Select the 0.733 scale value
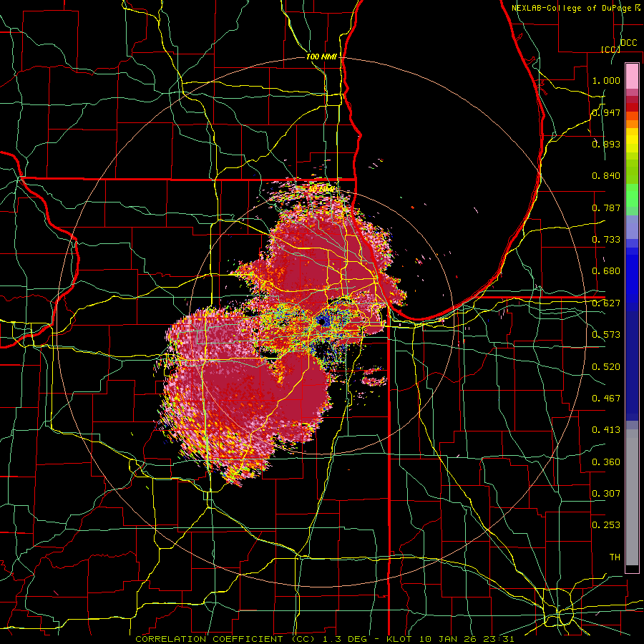 (606, 240)
